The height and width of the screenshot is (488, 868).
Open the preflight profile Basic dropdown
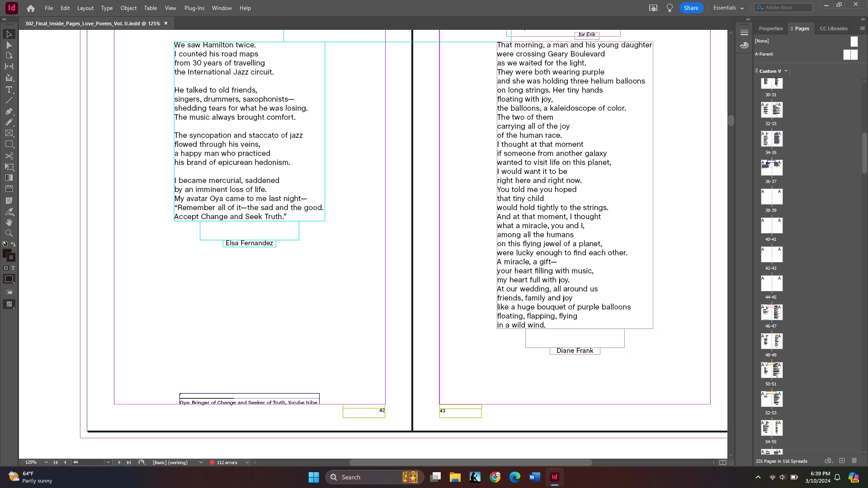[x=201, y=462]
